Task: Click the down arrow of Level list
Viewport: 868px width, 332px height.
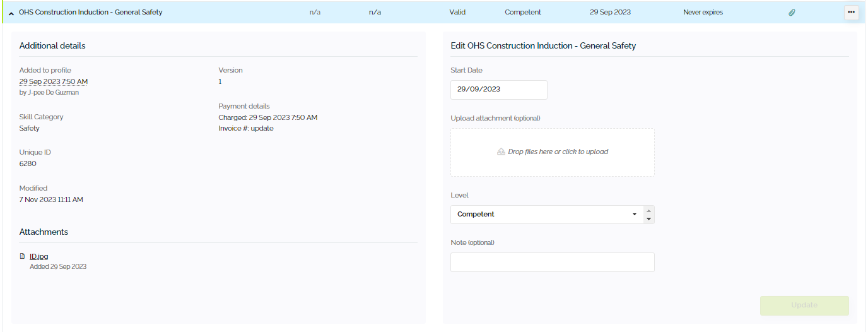Action: point(648,219)
